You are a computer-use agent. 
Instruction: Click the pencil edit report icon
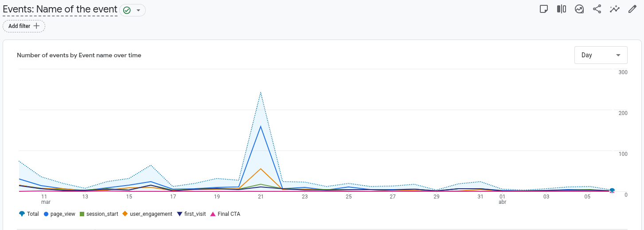coord(632,9)
